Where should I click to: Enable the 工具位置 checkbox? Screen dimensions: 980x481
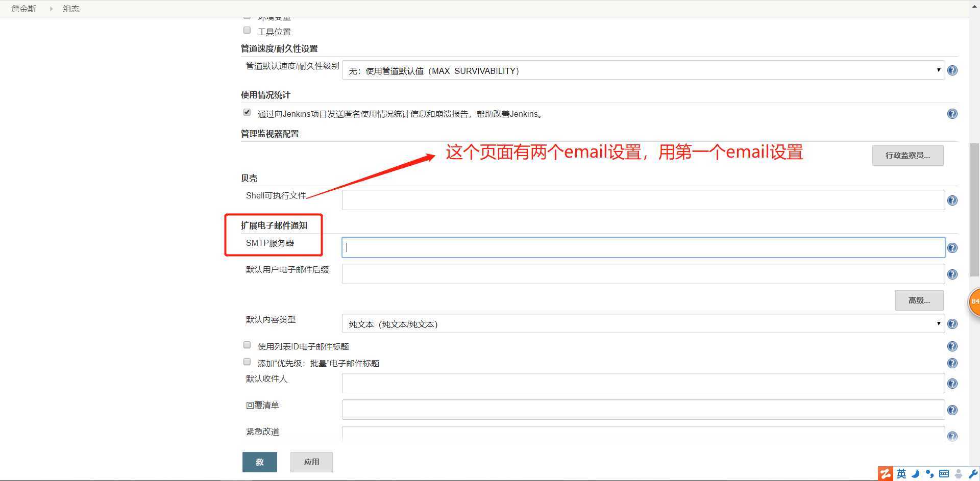click(x=247, y=30)
